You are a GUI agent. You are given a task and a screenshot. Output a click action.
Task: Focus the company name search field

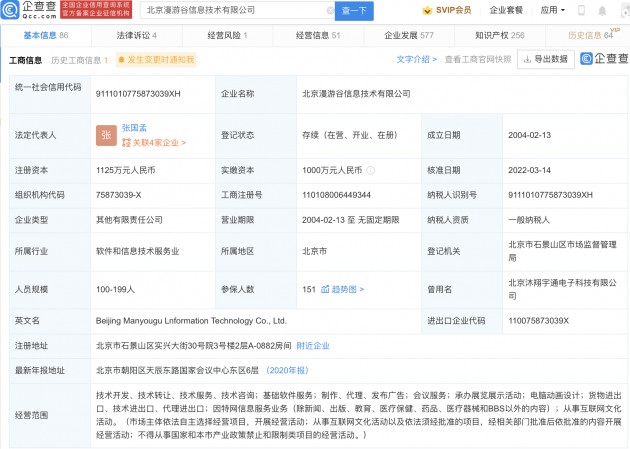237,10
